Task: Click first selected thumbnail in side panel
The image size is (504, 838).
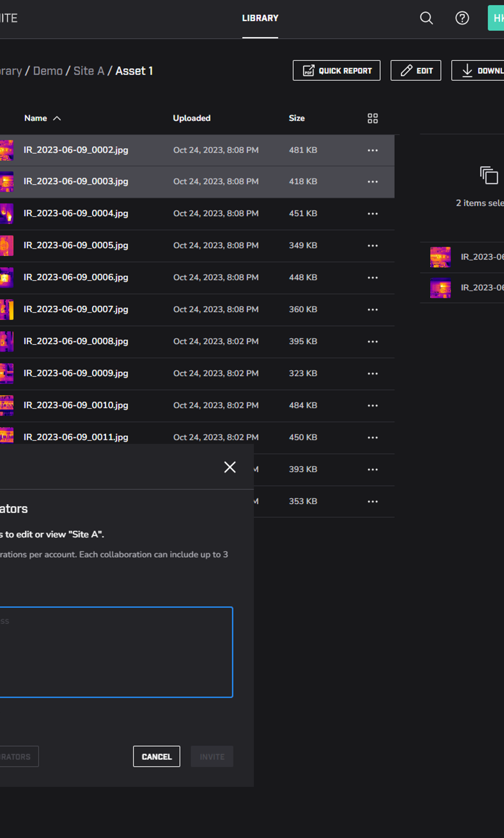Action: (x=440, y=257)
